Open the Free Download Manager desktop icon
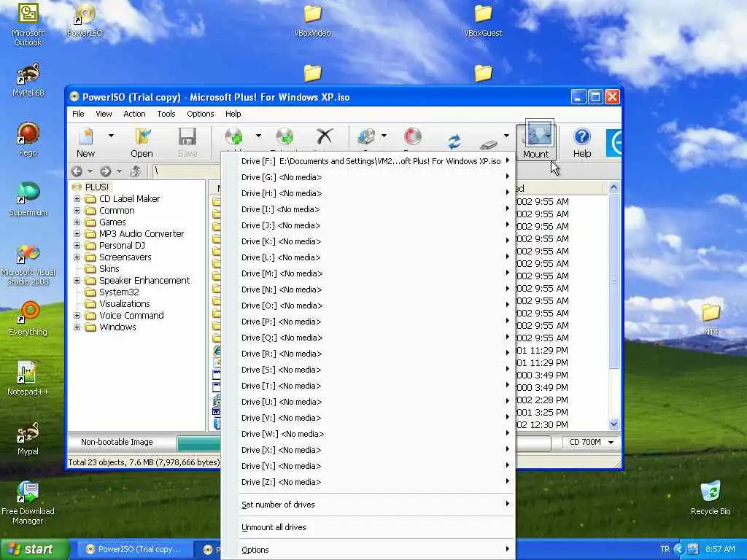 click(28, 503)
